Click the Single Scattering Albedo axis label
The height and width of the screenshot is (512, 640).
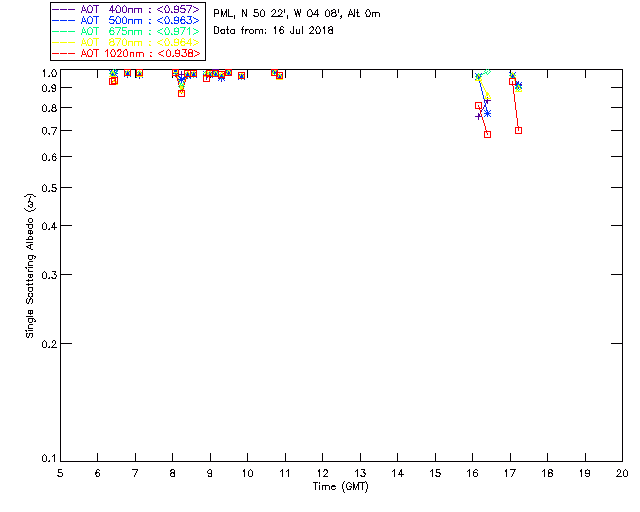30,266
